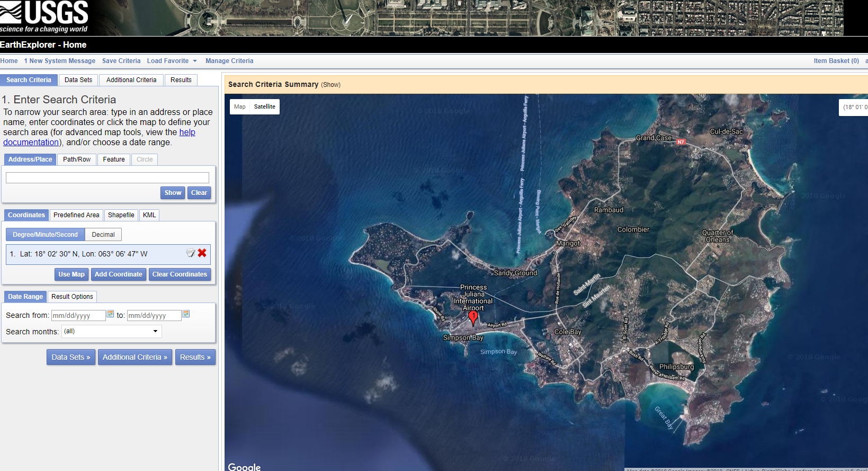The width and height of the screenshot is (868, 471).
Task: Click the edit coordinate pencil icon
Action: point(191,253)
